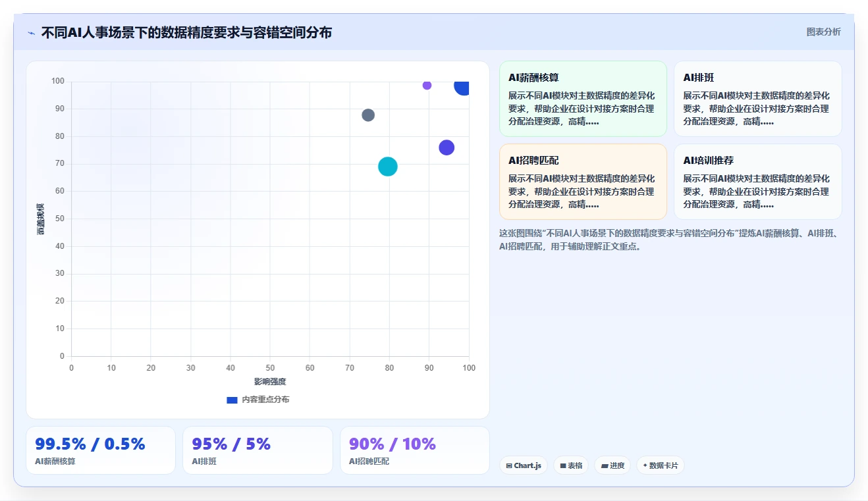Click the 覆盖规模 y-axis title
The width and height of the screenshot is (868, 501).
[40, 219]
